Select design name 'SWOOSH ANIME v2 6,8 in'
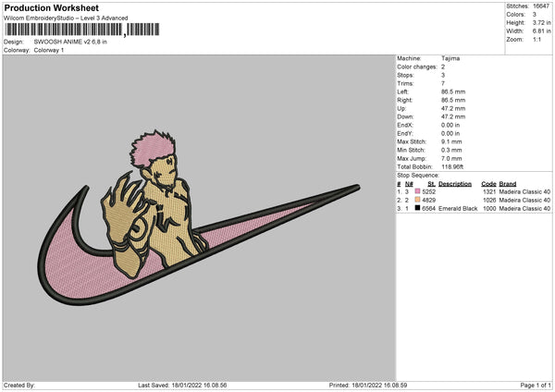 (x=70, y=42)
